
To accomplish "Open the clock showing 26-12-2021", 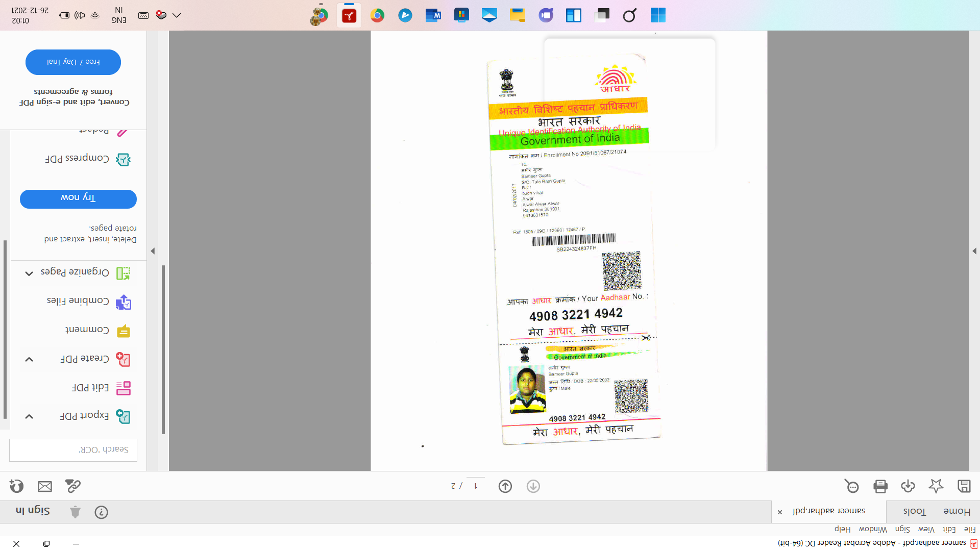I will pyautogui.click(x=30, y=15).
